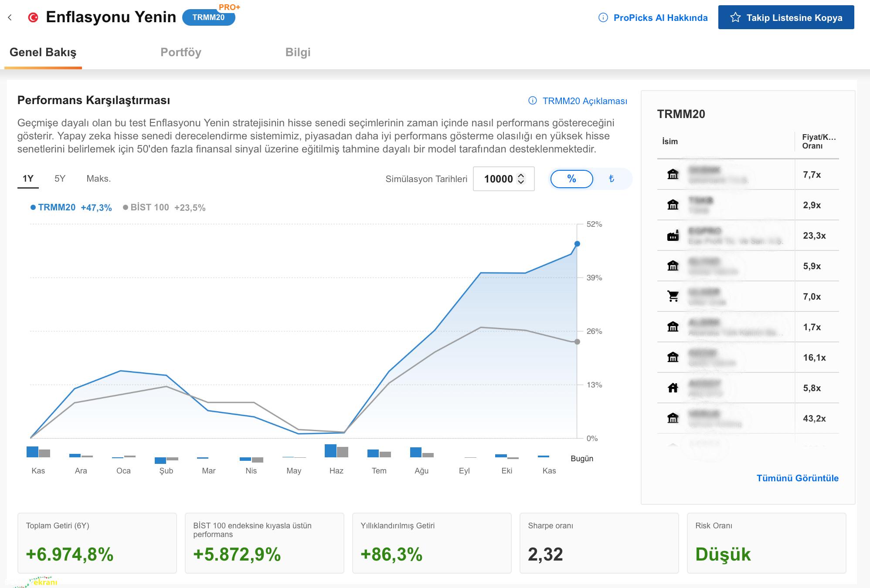Click the star icon on Takip Listesine Kopya

click(x=735, y=17)
